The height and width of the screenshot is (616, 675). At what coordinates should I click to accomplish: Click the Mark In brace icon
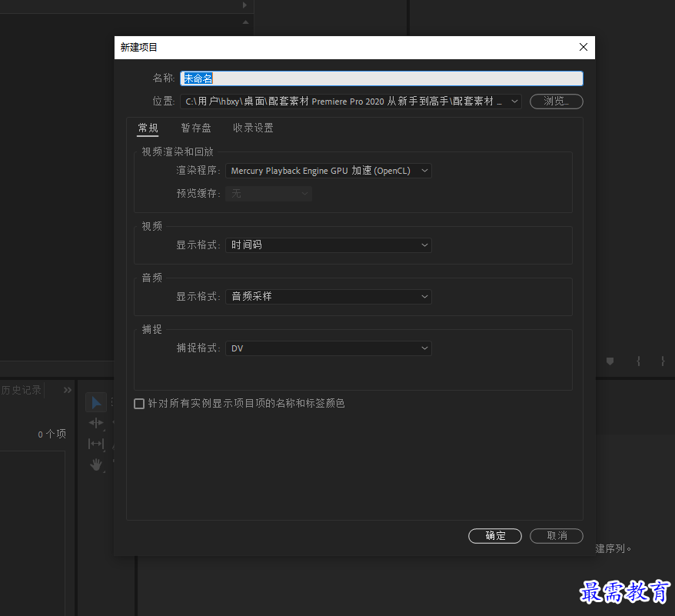coord(638,361)
